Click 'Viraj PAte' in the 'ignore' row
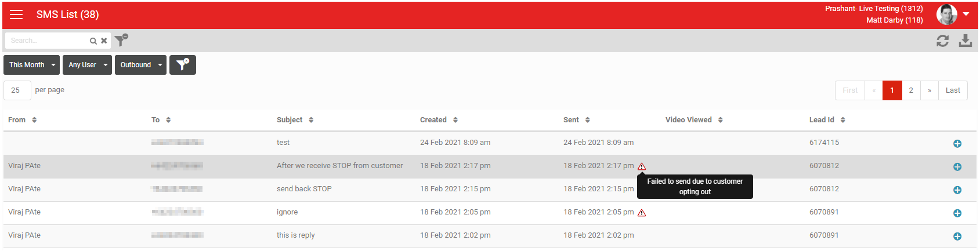 coord(24,212)
